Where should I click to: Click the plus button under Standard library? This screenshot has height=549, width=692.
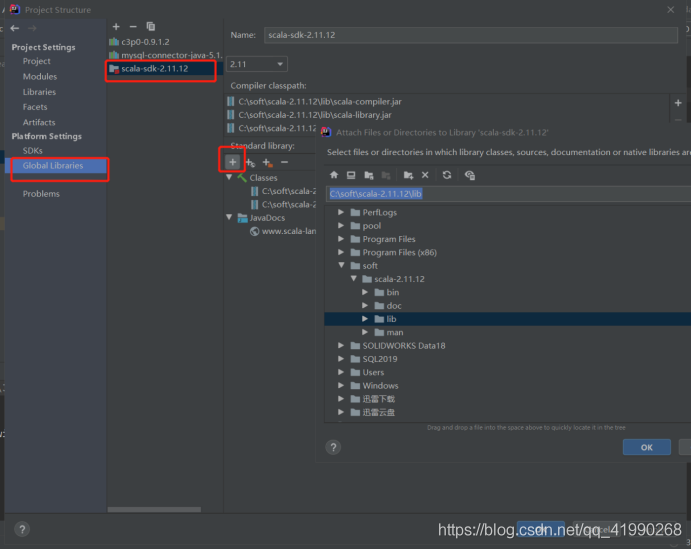233,162
